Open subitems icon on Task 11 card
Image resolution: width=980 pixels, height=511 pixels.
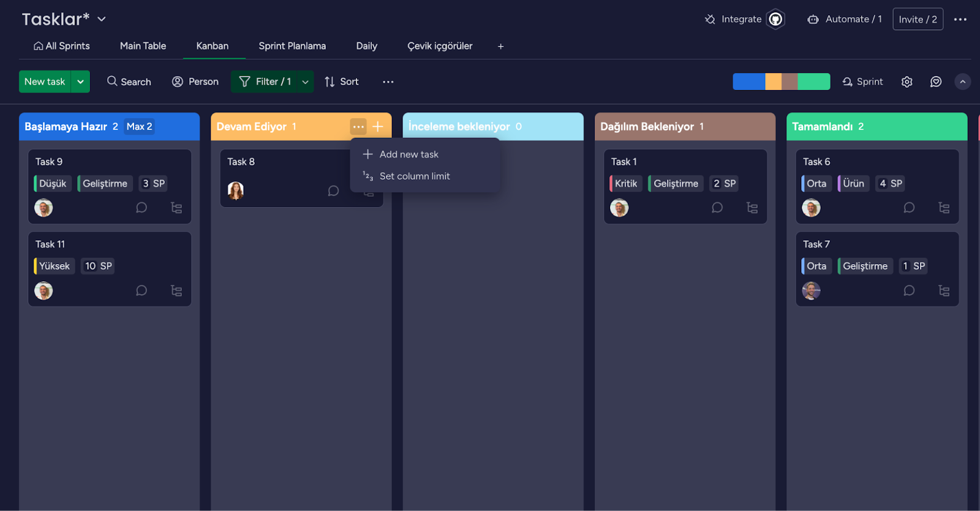point(176,290)
